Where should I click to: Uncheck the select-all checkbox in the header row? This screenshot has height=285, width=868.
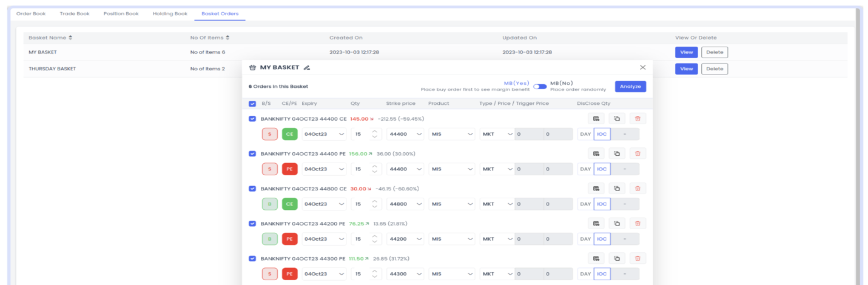click(x=252, y=104)
